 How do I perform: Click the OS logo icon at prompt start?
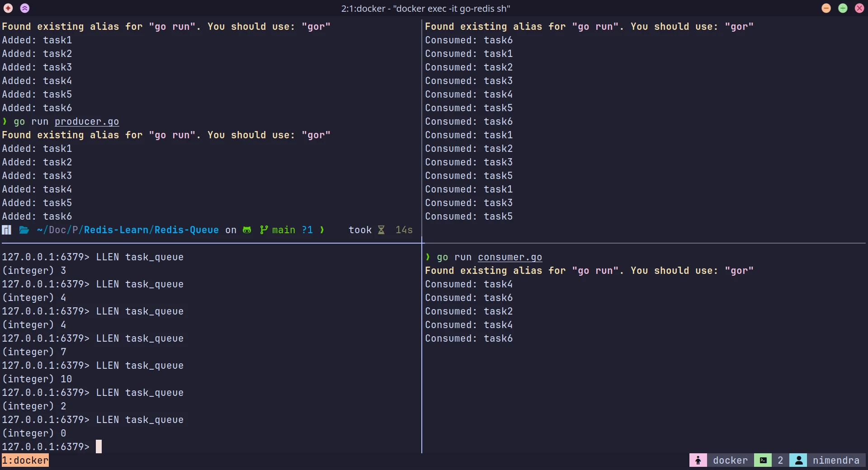click(6, 230)
